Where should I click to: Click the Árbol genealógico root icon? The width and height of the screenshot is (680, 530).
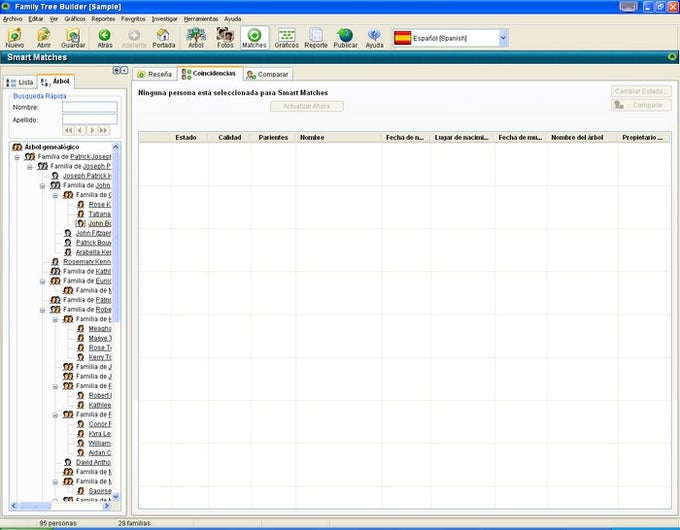(17, 147)
